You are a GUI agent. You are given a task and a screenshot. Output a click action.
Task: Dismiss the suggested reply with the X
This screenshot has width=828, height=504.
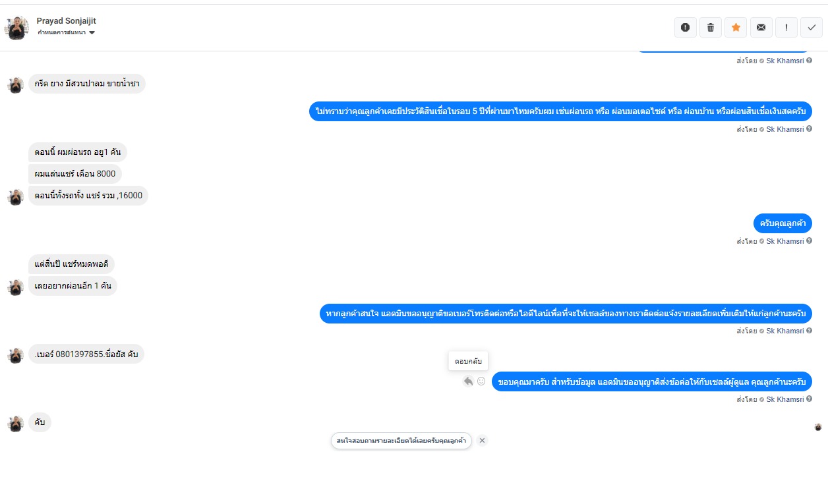(x=483, y=441)
